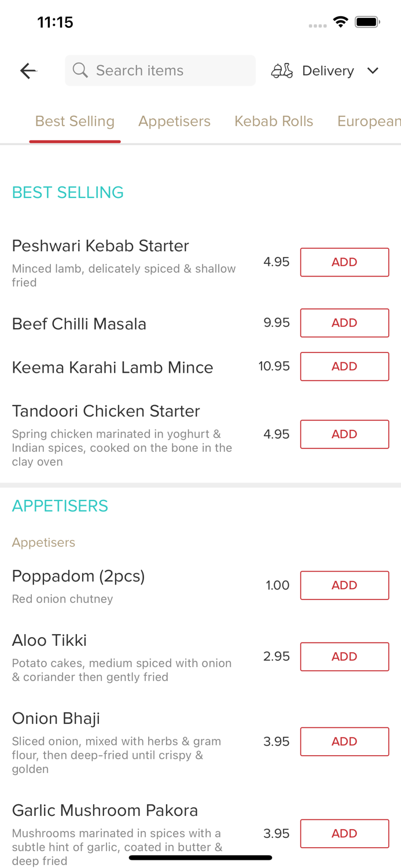401x868 pixels.
Task: Add Poppadom (2pcs) to order
Action: tap(344, 585)
